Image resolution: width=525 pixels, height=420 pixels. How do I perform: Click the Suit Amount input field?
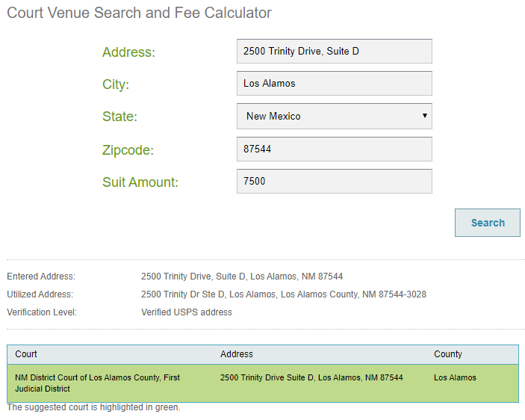point(334,181)
